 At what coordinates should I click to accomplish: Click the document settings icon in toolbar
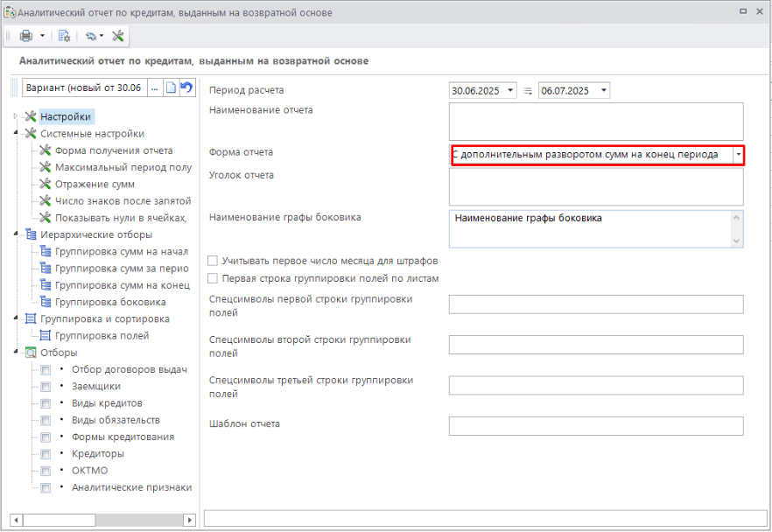click(x=64, y=36)
